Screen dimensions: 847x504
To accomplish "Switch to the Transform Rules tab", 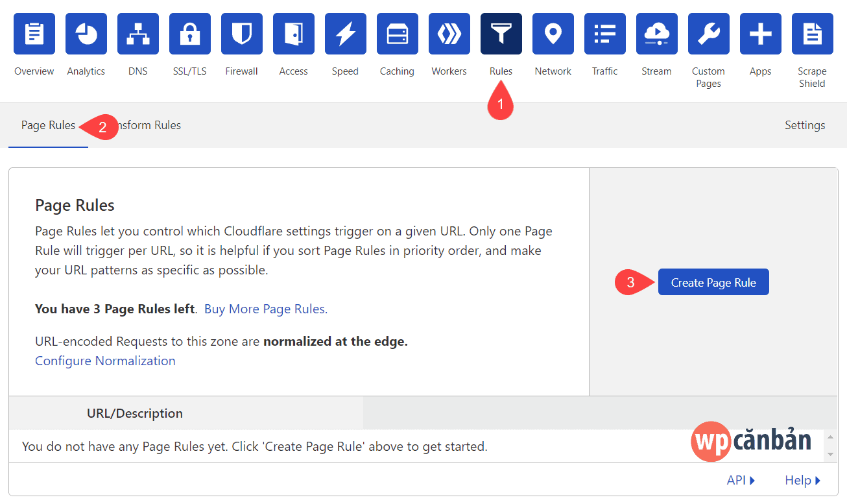I will point(142,125).
